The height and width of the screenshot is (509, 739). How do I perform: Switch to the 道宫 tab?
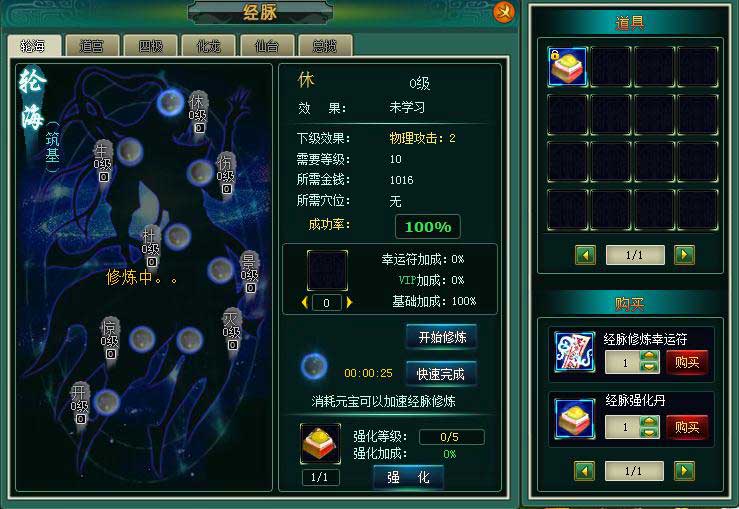click(92, 46)
